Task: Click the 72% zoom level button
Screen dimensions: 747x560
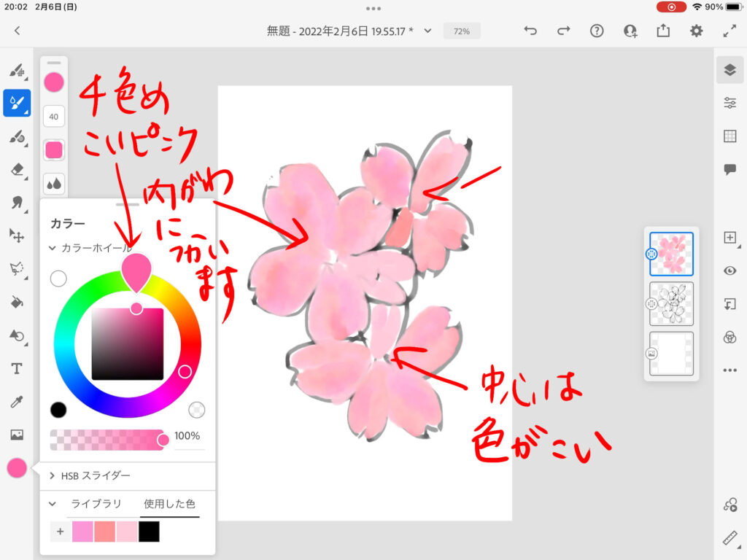Action: (x=462, y=31)
